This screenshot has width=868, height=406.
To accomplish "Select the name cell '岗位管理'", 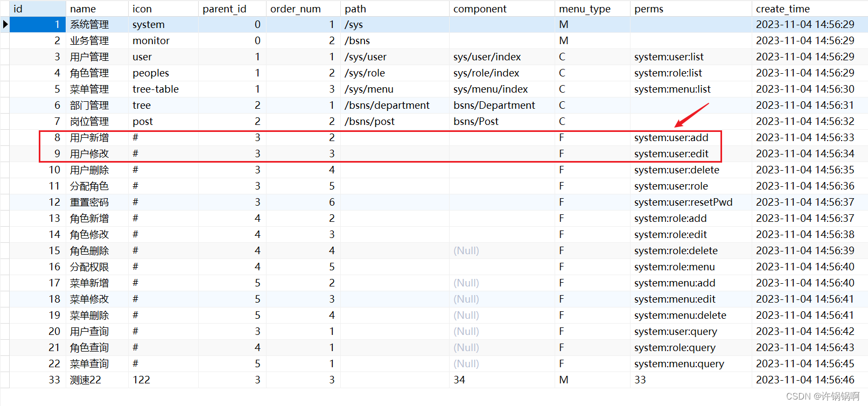I will click(97, 122).
